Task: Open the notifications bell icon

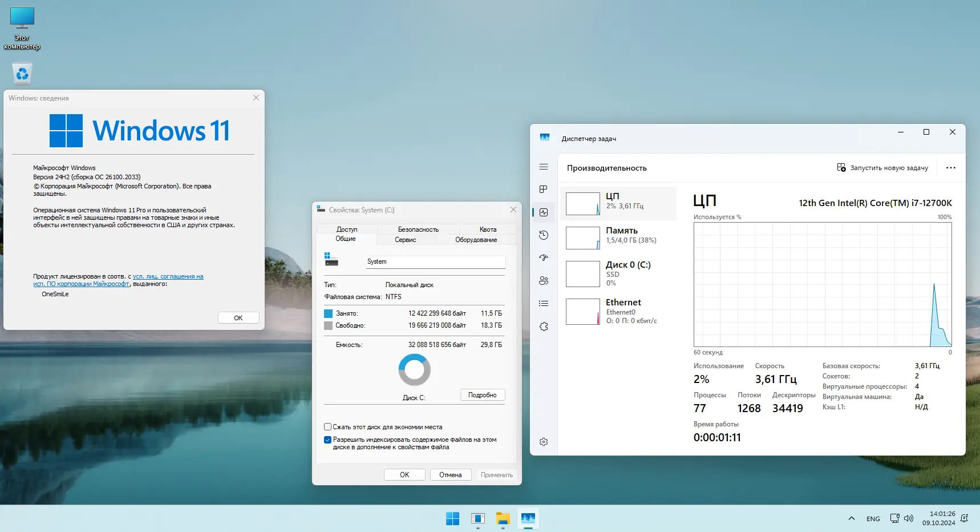Action: coord(965,518)
